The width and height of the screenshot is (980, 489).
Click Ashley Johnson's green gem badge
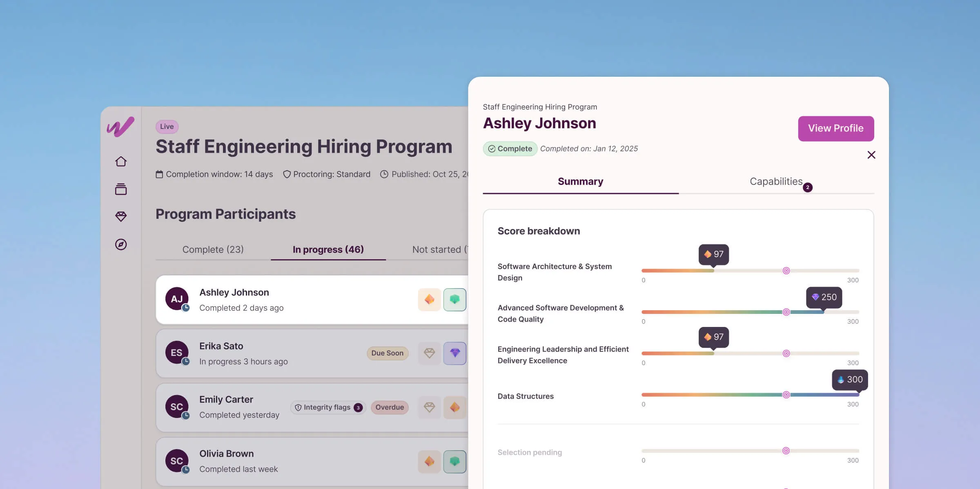click(x=455, y=300)
